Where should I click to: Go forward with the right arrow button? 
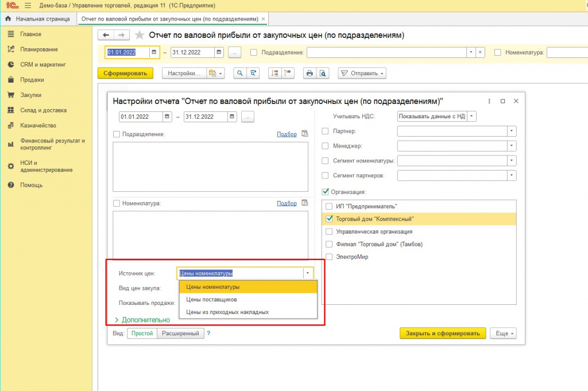122,35
